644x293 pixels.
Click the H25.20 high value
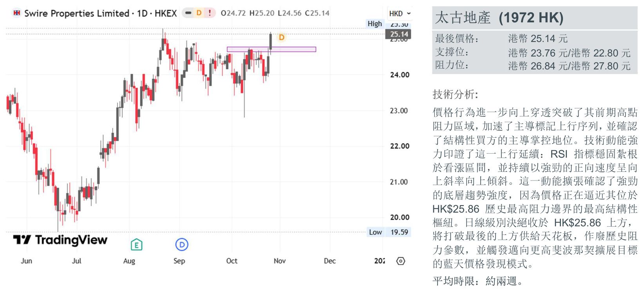(262, 13)
